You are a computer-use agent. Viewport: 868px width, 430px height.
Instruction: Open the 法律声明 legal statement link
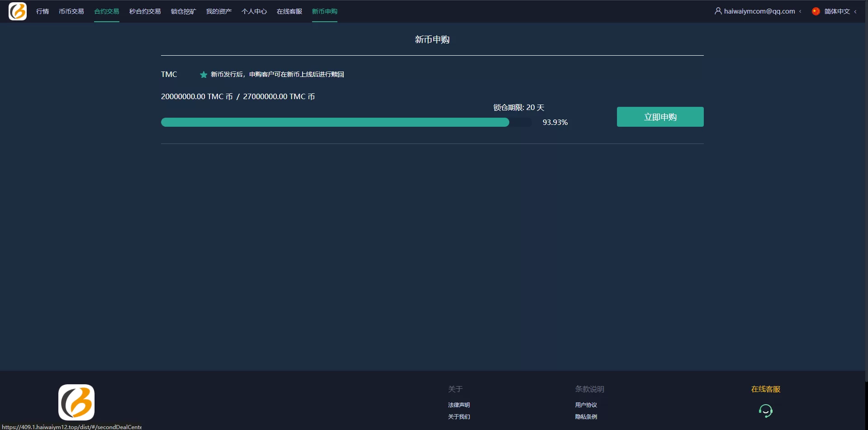[459, 405]
